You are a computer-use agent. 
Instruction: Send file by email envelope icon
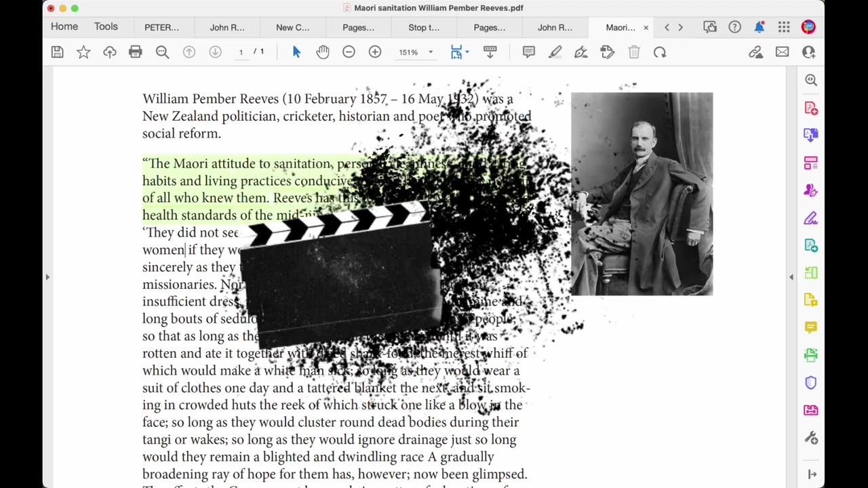pyautogui.click(x=782, y=52)
